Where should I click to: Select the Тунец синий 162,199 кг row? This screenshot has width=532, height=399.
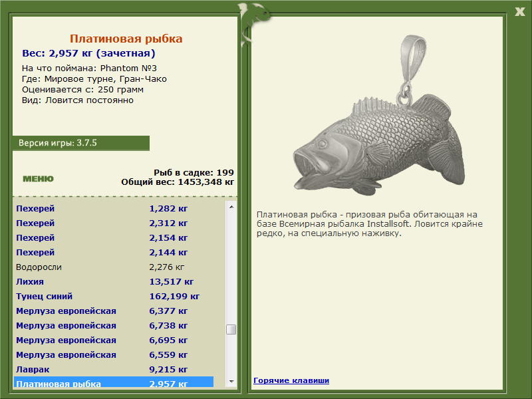point(114,296)
